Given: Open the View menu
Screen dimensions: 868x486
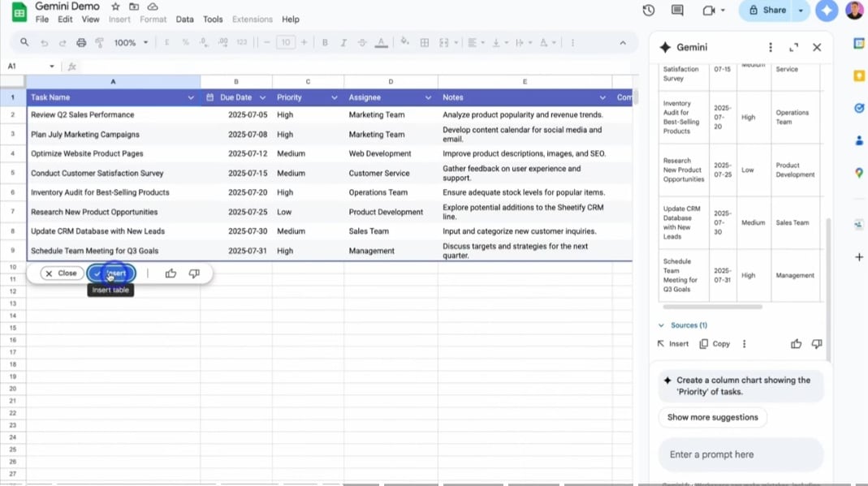Looking at the screenshot, I should (x=90, y=19).
